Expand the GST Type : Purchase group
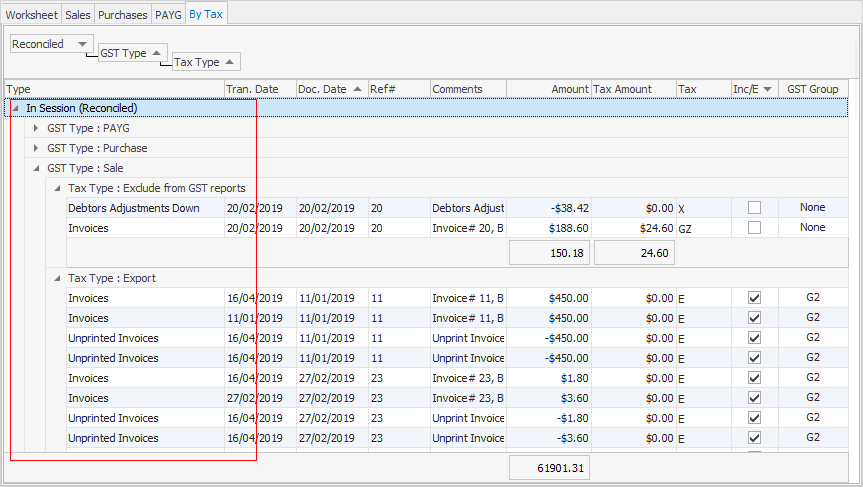The width and height of the screenshot is (863, 487). click(x=37, y=148)
